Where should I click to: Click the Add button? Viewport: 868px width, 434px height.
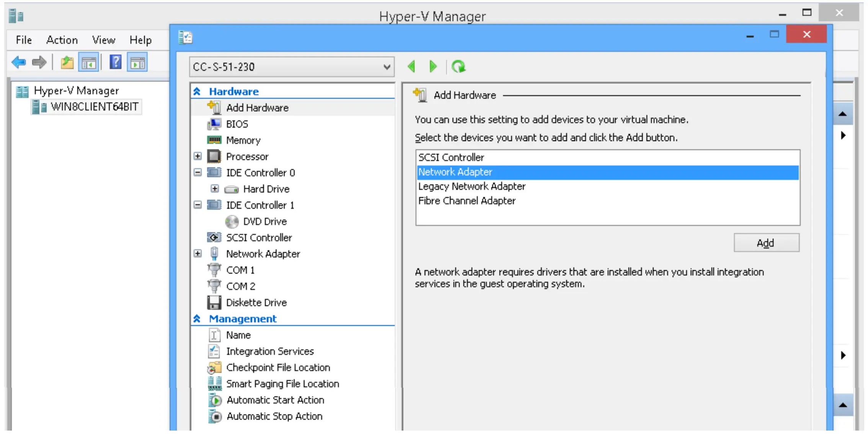(x=766, y=243)
